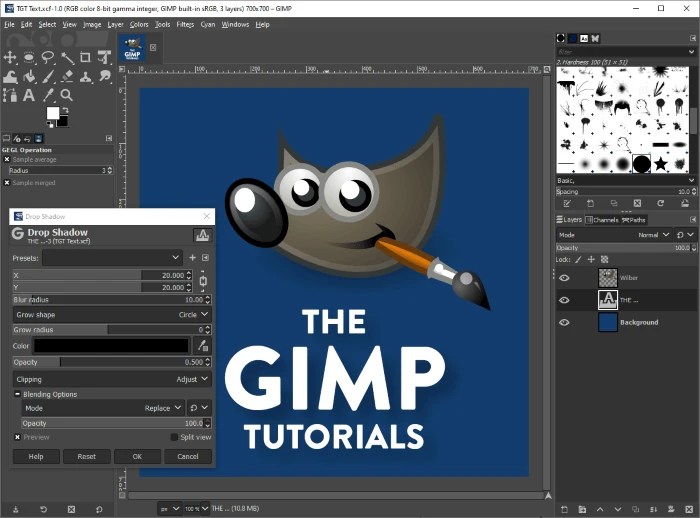700x518 pixels.
Task: Open the Colors menu
Action: click(x=139, y=25)
